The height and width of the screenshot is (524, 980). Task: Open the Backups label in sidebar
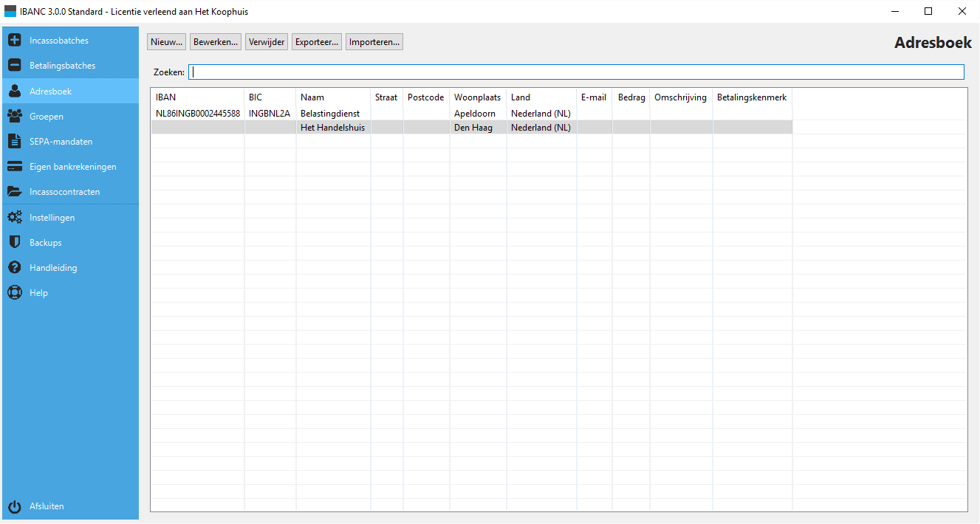46,243
